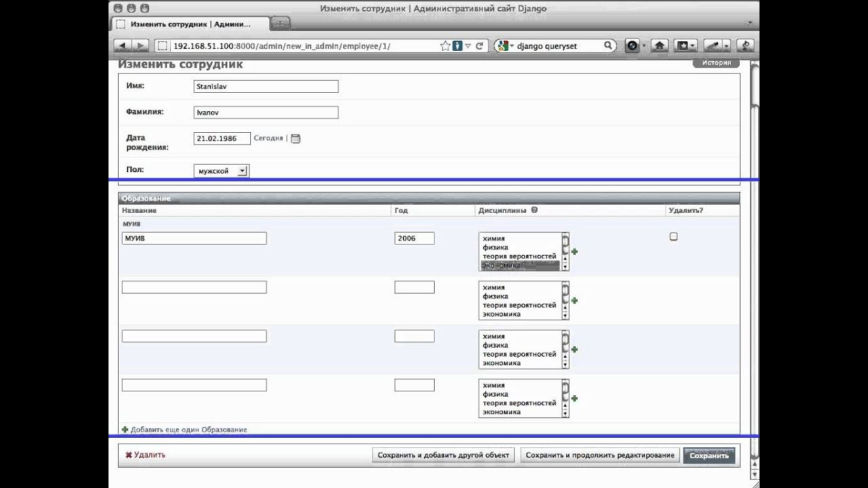Open the calendar picker for birth date

click(x=295, y=138)
